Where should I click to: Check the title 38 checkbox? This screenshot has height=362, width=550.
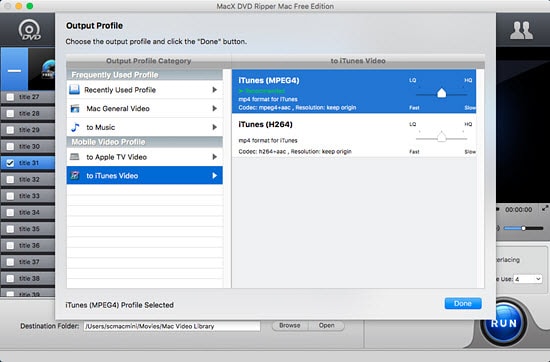pos(11,279)
